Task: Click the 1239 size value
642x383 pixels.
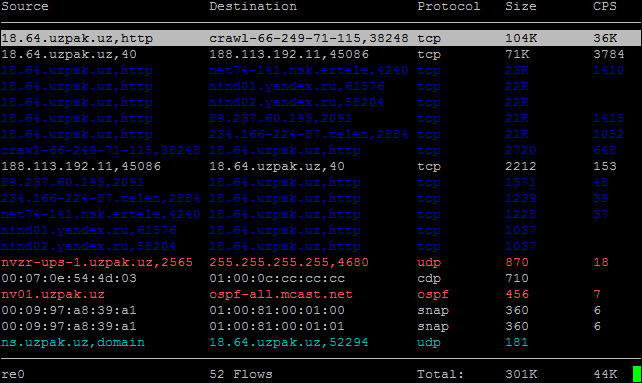Action: pyautogui.click(x=521, y=198)
